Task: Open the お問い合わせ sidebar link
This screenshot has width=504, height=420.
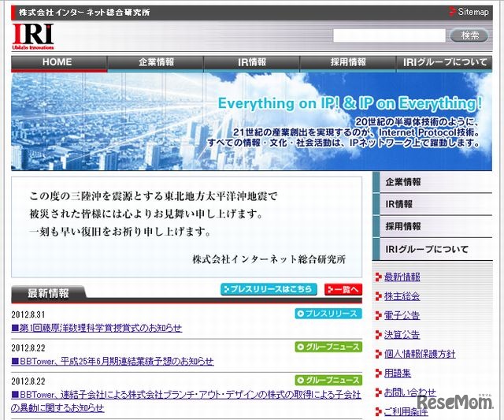Action: (x=410, y=392)
